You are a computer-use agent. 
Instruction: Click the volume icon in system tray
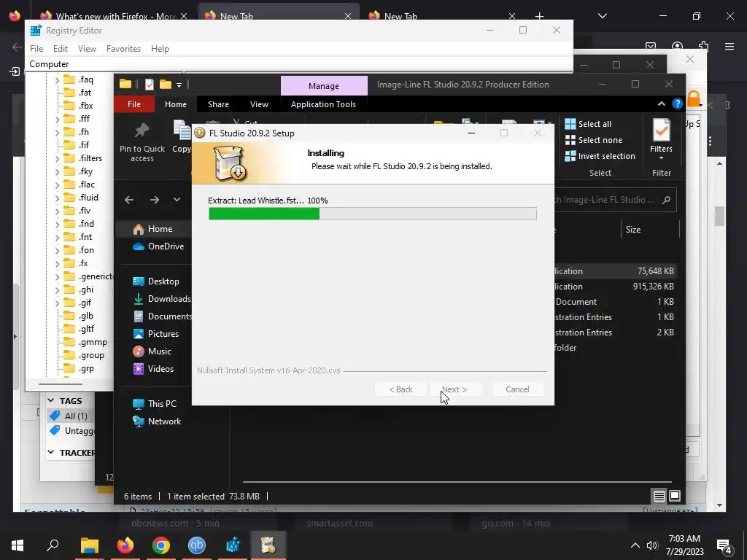coord(651,545)
